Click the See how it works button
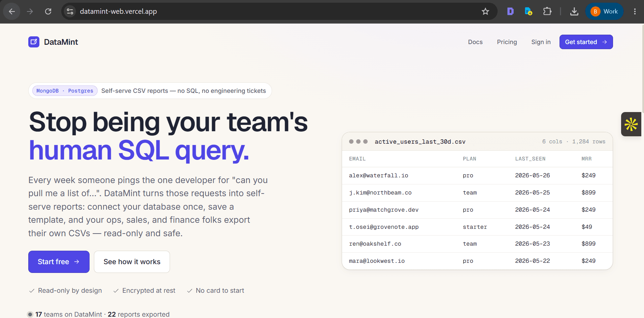The image size is (644, 318). [132, 262]
